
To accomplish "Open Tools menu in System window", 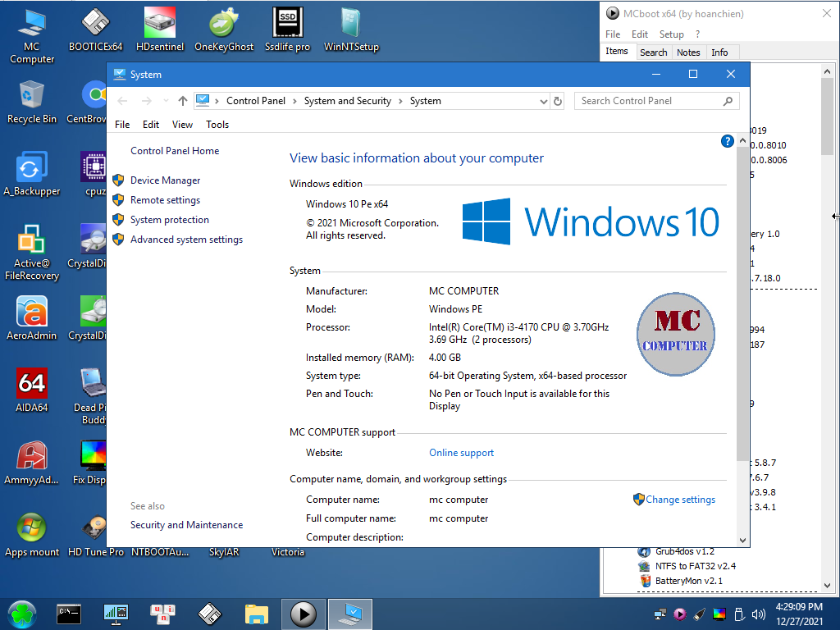I will [217, 125].
